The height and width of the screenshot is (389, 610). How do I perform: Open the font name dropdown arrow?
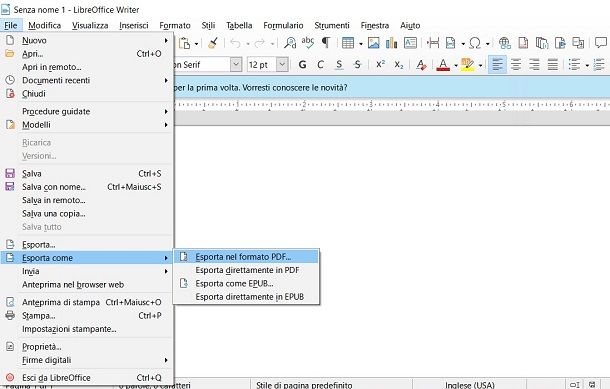(x=236, y=65)
